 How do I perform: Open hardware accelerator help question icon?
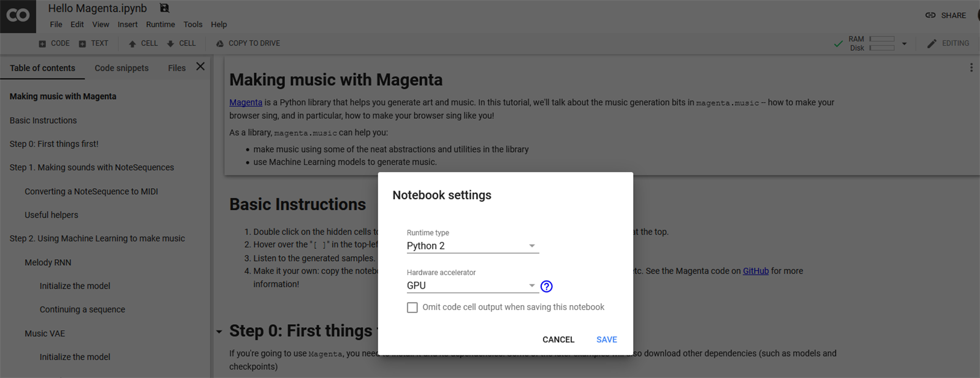tap(547, 286)
